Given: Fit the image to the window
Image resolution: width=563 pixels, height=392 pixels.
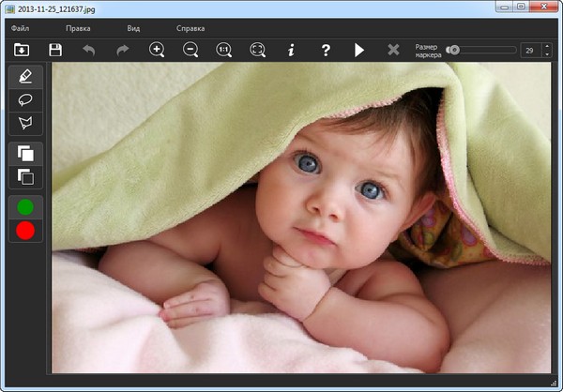Looking at the screenshot, I should click(x=258, y=50).
